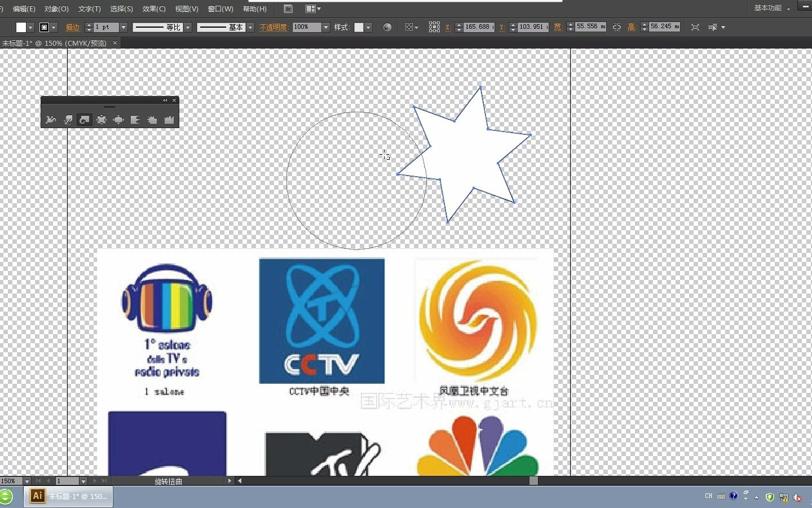The image size is (812, 508).
Task: Close the floating liquify tool panel
Action: click(x=174, y=100)
